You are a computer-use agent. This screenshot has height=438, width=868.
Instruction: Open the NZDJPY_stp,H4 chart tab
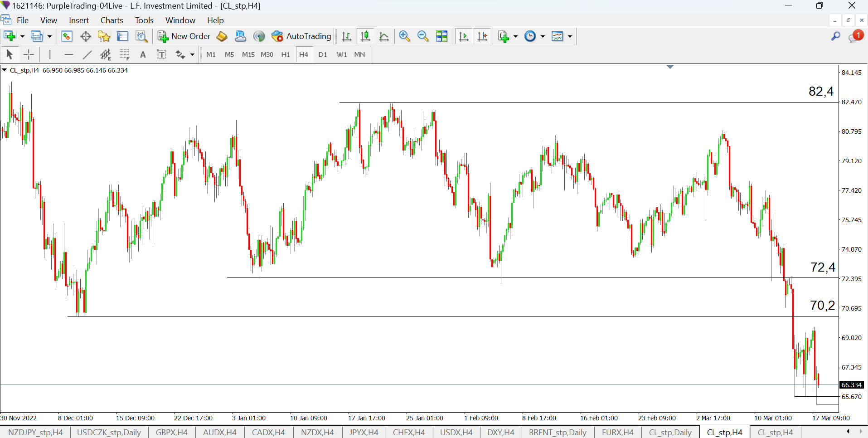(35, 433)
